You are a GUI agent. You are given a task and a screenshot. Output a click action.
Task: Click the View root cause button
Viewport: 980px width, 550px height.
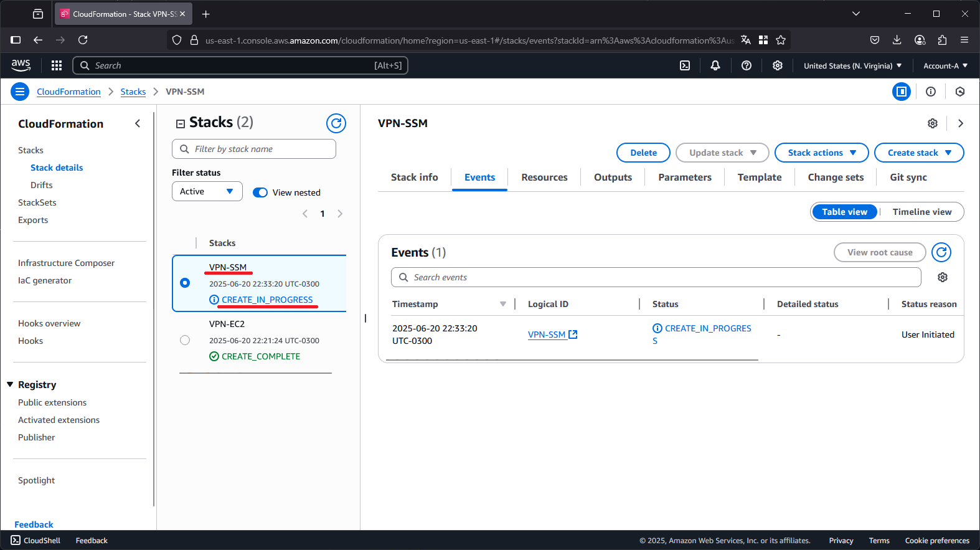(880, 252)
